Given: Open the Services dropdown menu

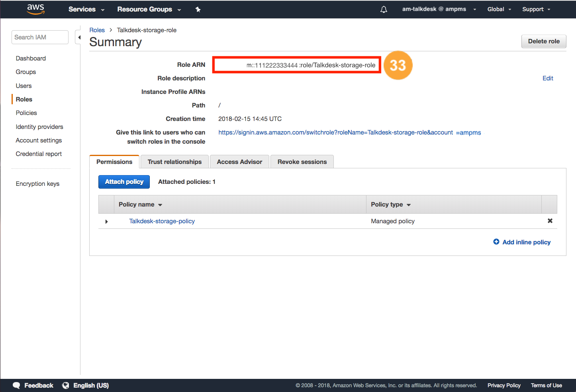Looking at the screenshot, I should 86,9.
